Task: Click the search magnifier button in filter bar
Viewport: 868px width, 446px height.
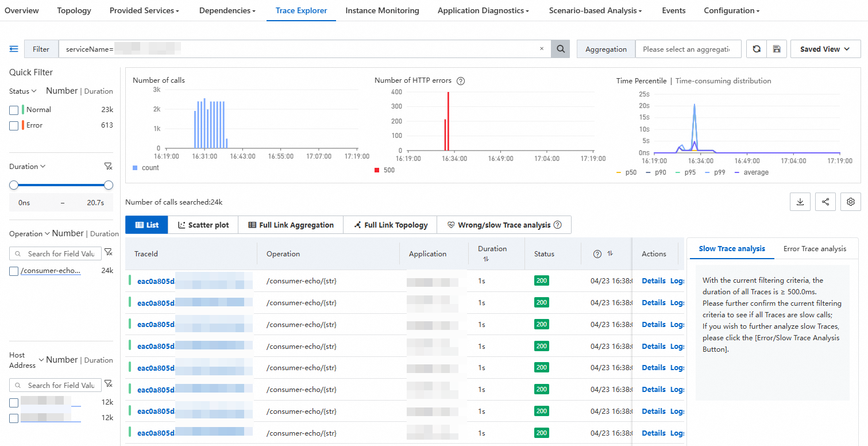Action: click(x=560, y=49)
